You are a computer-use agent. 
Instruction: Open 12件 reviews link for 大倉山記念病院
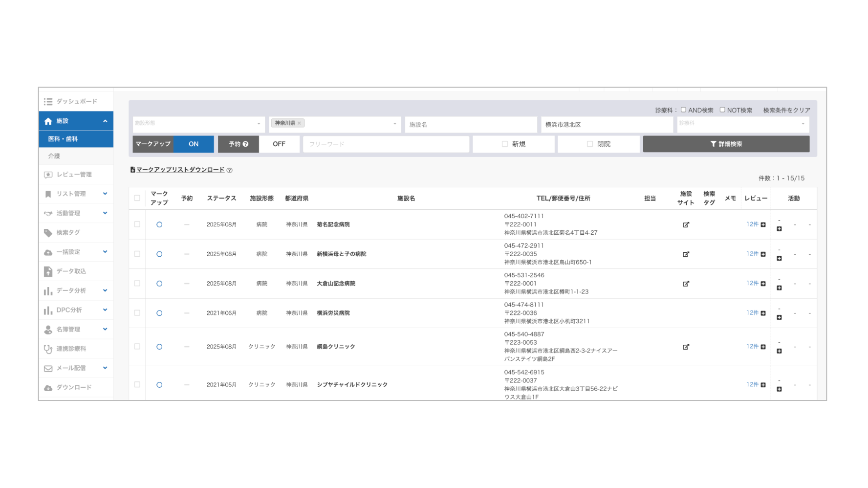752,283
